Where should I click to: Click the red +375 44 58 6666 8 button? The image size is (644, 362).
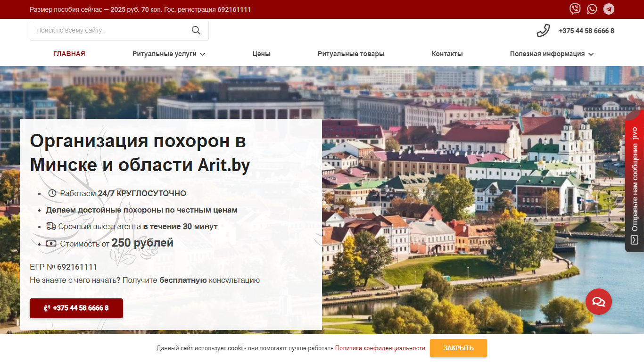pos(76,308)
